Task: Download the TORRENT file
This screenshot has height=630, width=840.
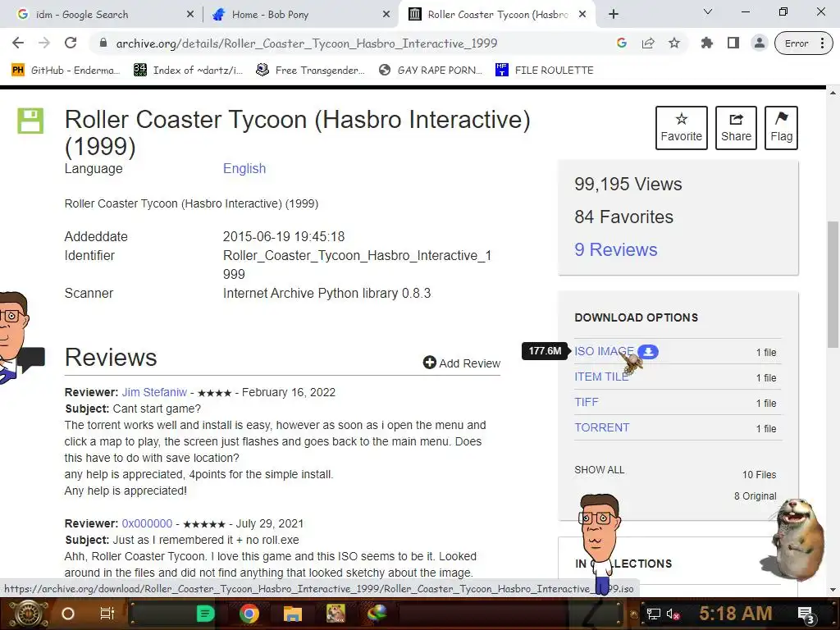Action: [601, 427]
